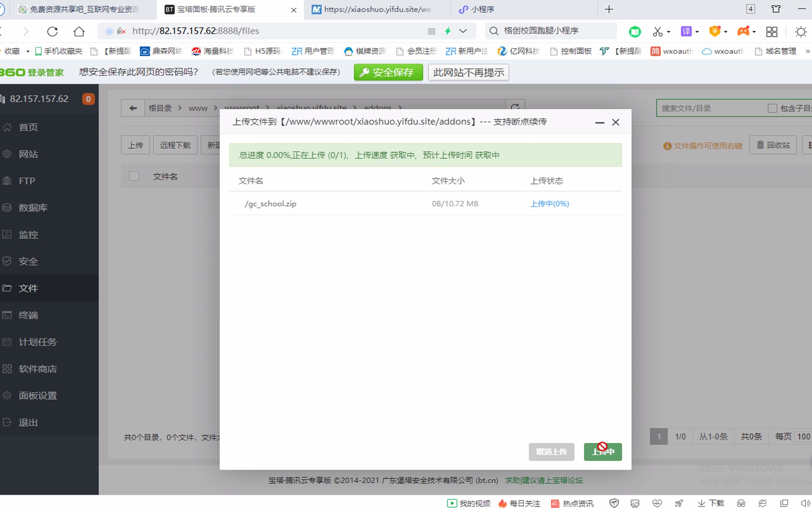Open the 域名管理 bookmark

[x=776, y=51]
